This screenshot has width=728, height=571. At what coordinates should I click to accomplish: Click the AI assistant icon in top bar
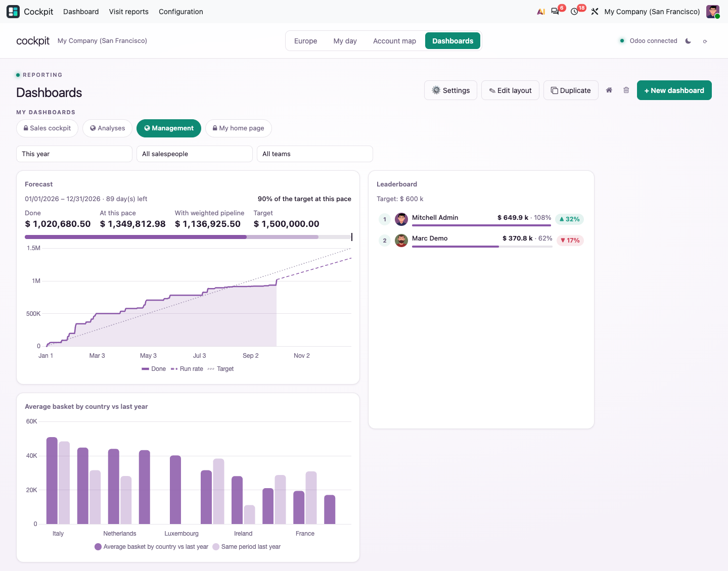pyautogui.click(x=540, y=12)
